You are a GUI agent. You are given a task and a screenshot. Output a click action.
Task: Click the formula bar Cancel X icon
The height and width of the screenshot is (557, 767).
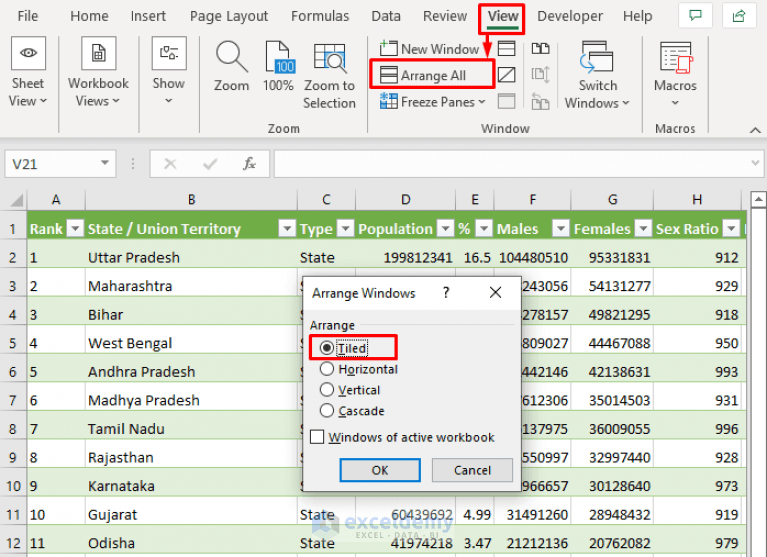(x=170, y=164)
